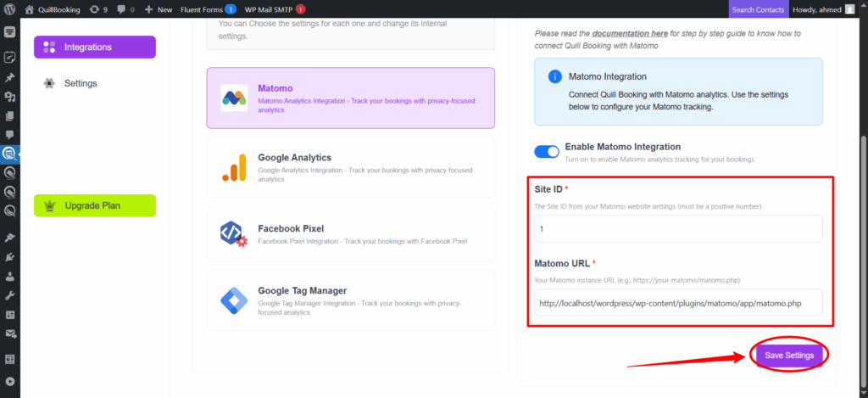Screen dimensions: 868x398
Task: Open the Integrations tab in sidebar
Action: coord(94,48)
